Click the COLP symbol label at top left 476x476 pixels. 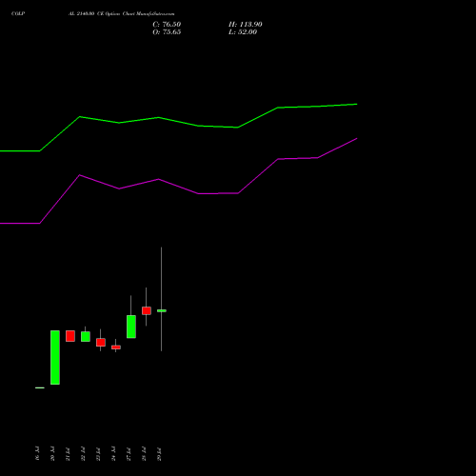tap(18, 14)
